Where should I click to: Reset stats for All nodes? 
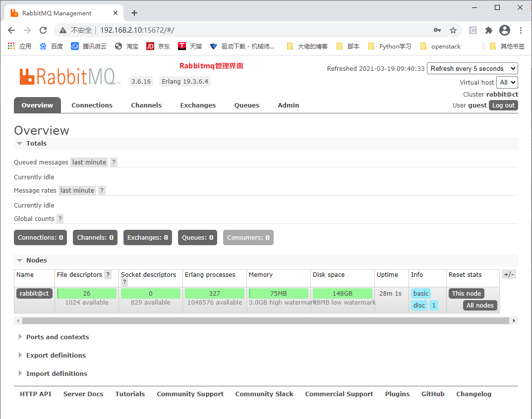[x=480, y=305]
